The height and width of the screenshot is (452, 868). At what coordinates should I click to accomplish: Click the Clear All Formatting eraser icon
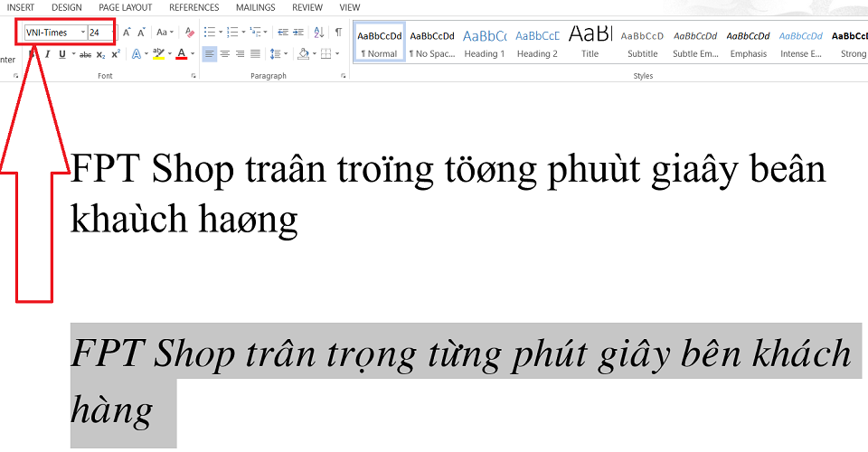coord(190,32)
